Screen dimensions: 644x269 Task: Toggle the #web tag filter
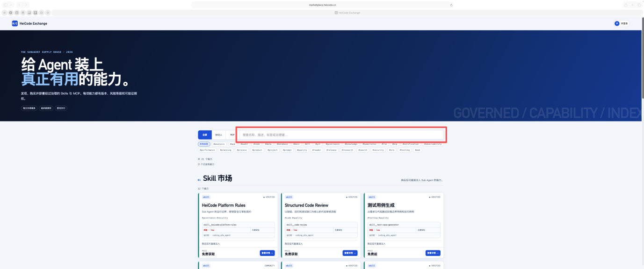[x=417, y=150]
